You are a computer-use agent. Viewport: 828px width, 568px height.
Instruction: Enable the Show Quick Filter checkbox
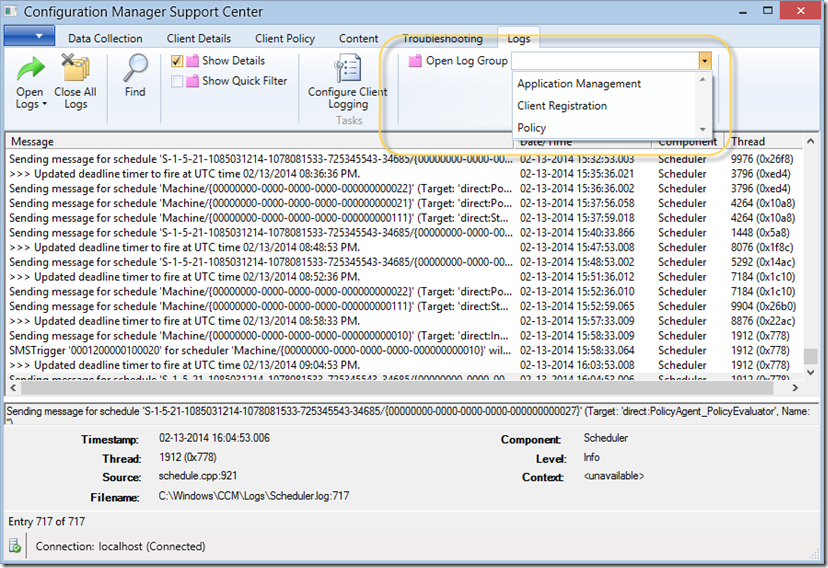click(177, 81)
